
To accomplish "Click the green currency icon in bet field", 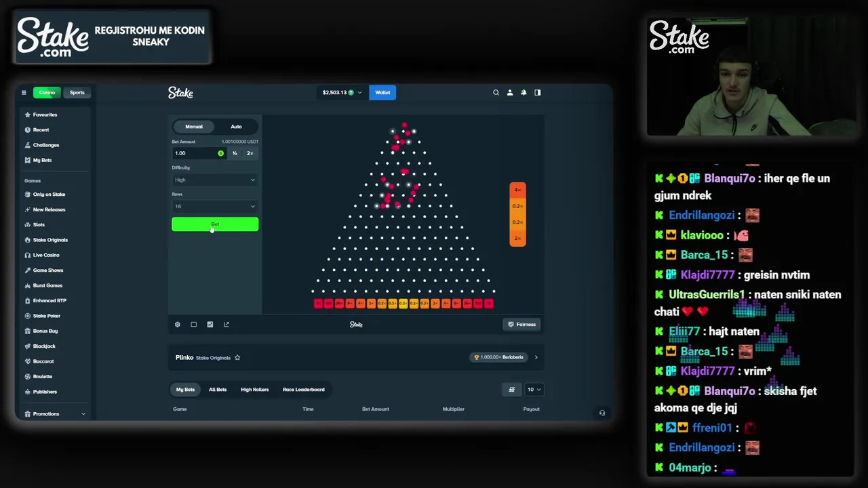I will [220, 154].
